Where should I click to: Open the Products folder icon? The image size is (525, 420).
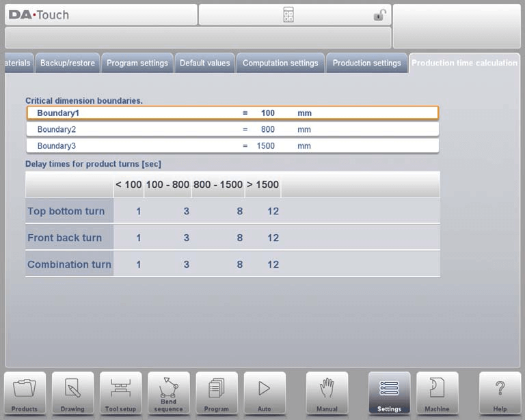pos(25,392)
